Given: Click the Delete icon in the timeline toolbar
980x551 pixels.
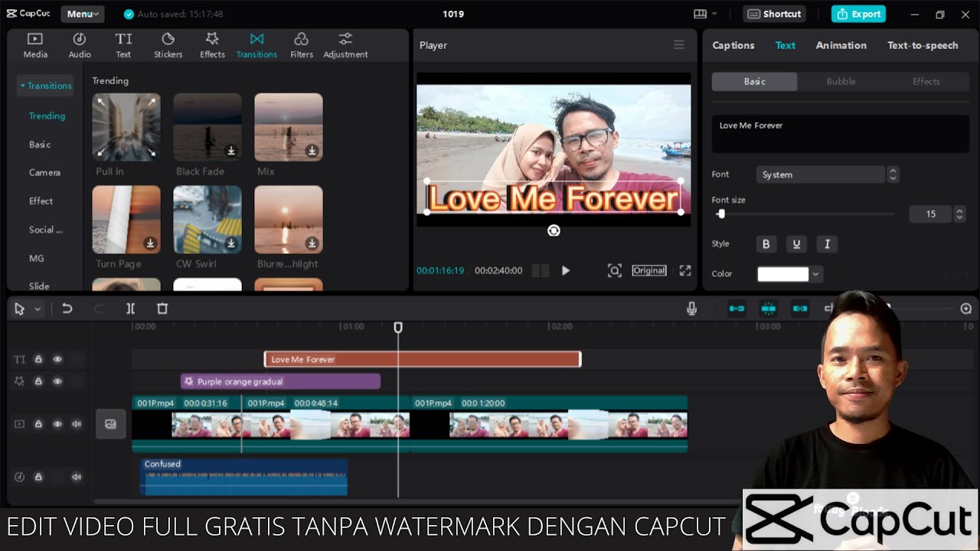Looking at the screenshot, I should coord(162,308).
